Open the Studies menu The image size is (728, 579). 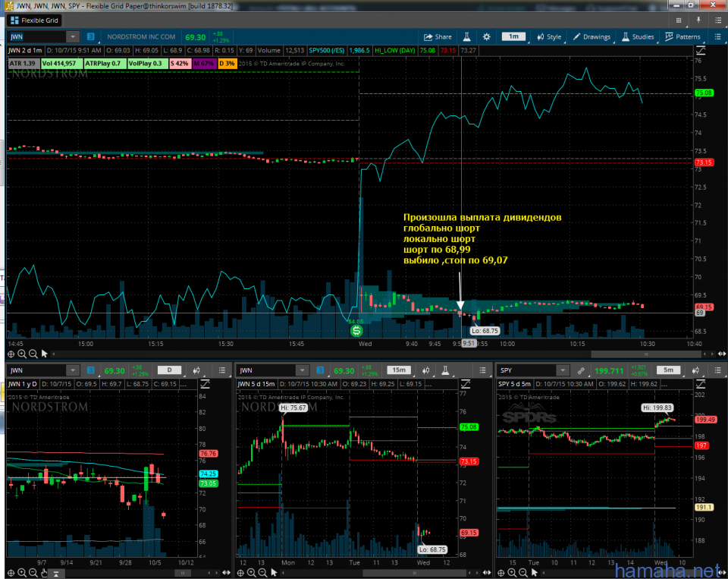[638, 36]
